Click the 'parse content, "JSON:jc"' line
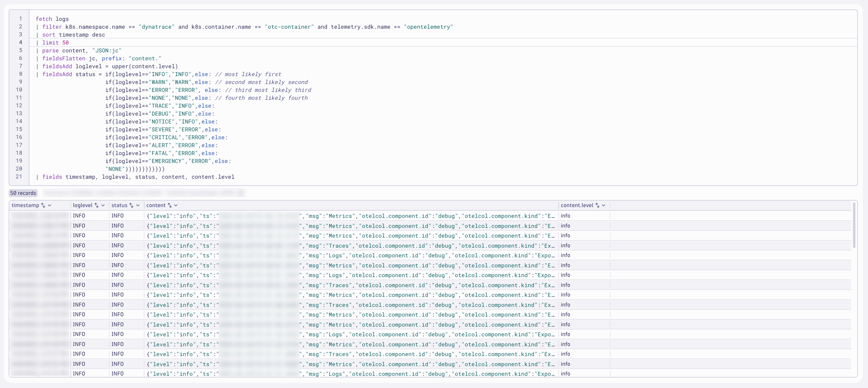Image resolution: width=868 pixels, height=388 pixels. coord(79,51)
